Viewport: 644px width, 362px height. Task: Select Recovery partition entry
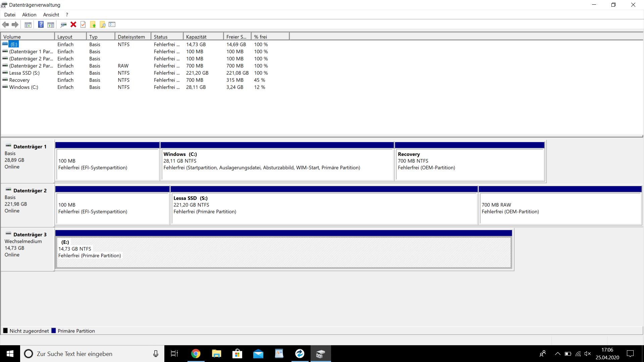tap(19, 80)
